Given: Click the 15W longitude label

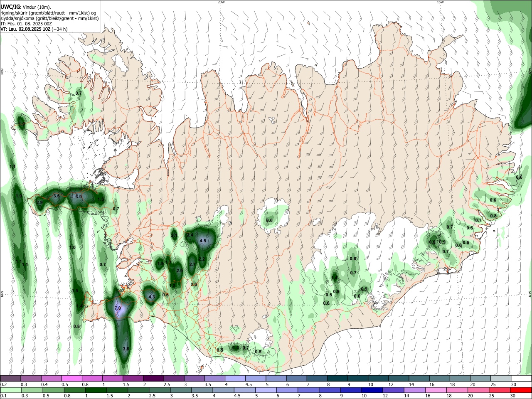Looking at the screenshot, I should pos(440,2).
